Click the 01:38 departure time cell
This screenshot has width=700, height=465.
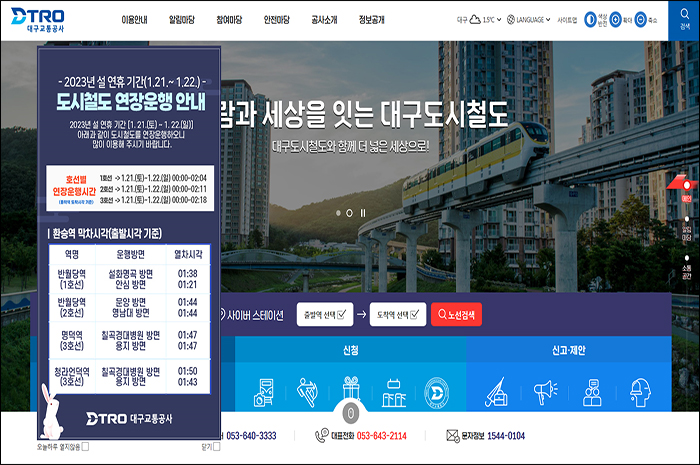point(188,274)
